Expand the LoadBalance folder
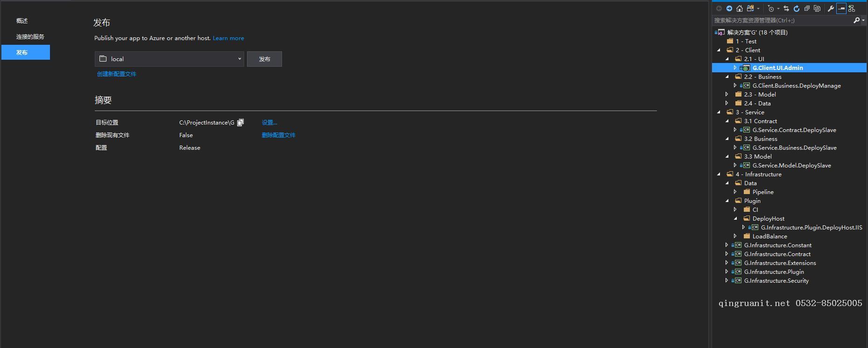Image resolution: width=868 pixels, height=348 pixels. (x=735, y=236)
